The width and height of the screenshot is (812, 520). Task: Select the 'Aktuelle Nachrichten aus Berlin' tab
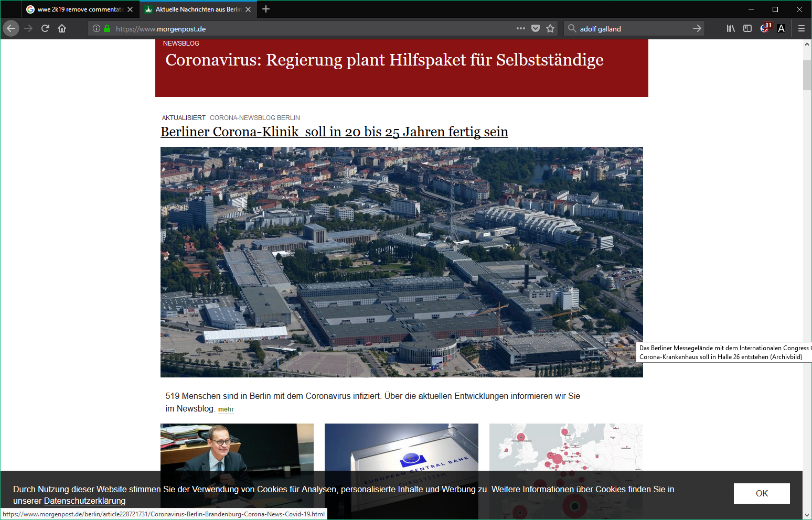point(198,9)
